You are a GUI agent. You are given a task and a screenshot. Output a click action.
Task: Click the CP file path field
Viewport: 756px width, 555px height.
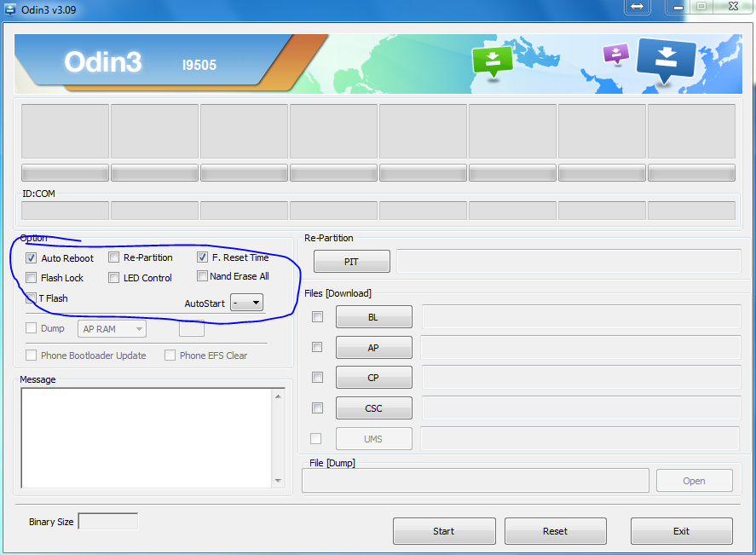[x=581, y=377]
